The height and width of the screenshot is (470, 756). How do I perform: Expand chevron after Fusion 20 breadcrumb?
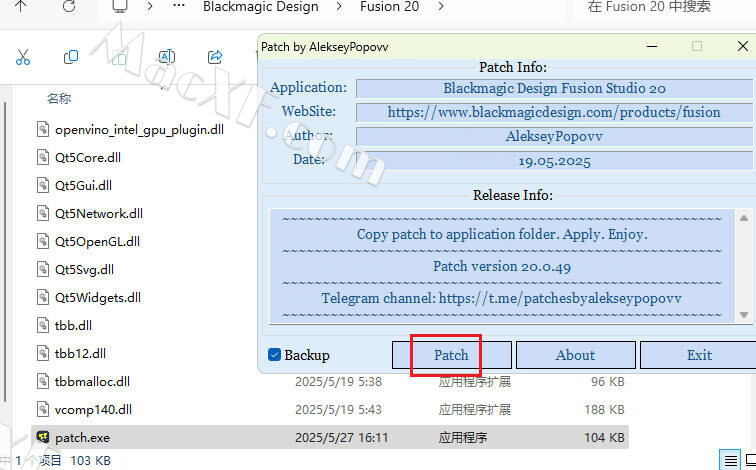click(441, 7)
